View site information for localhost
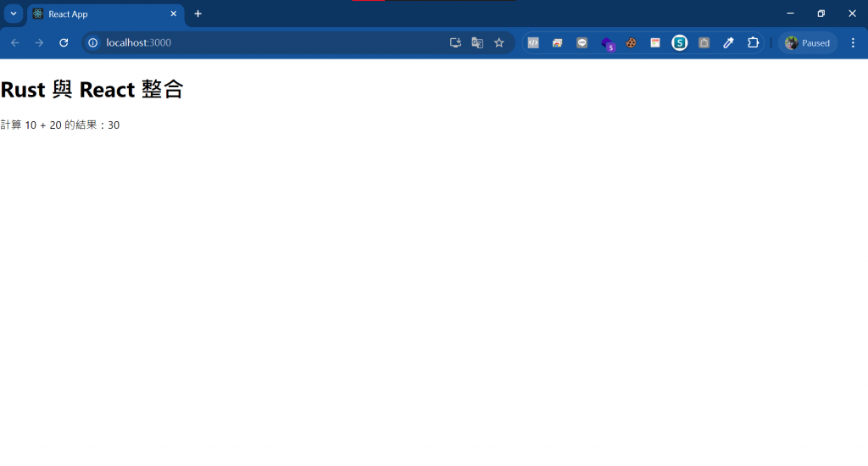 [93, 42]
